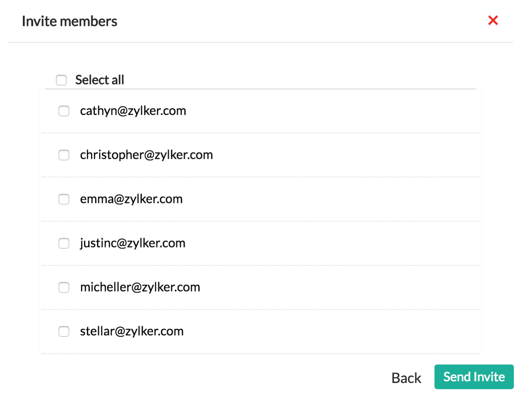Click the cathyn@zylker.com email text

[x=133, y=111]
